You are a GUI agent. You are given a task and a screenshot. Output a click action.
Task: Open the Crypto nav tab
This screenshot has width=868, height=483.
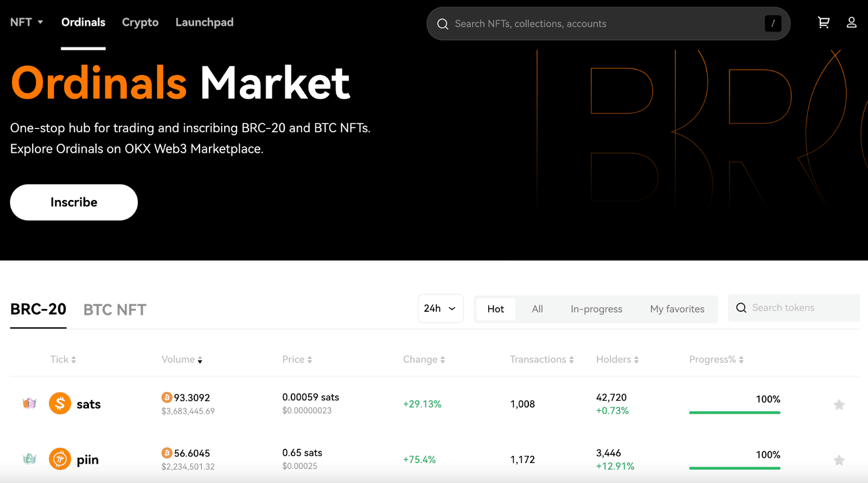140,22
